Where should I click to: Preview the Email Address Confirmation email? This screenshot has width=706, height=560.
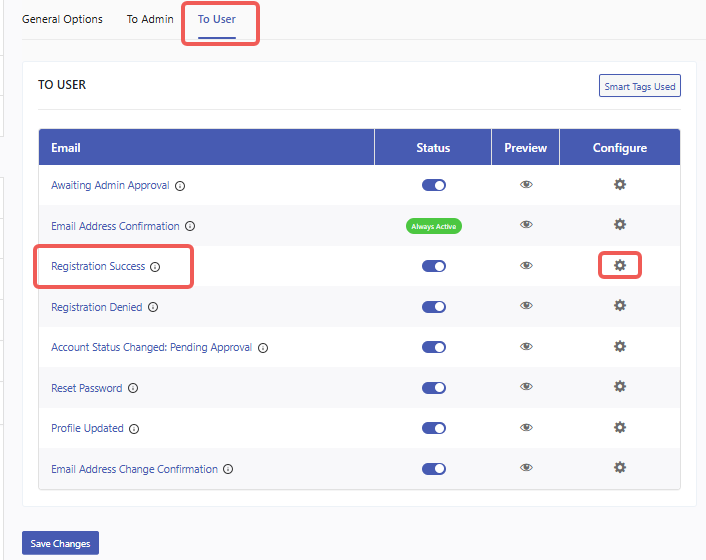(x=526, y=225)
